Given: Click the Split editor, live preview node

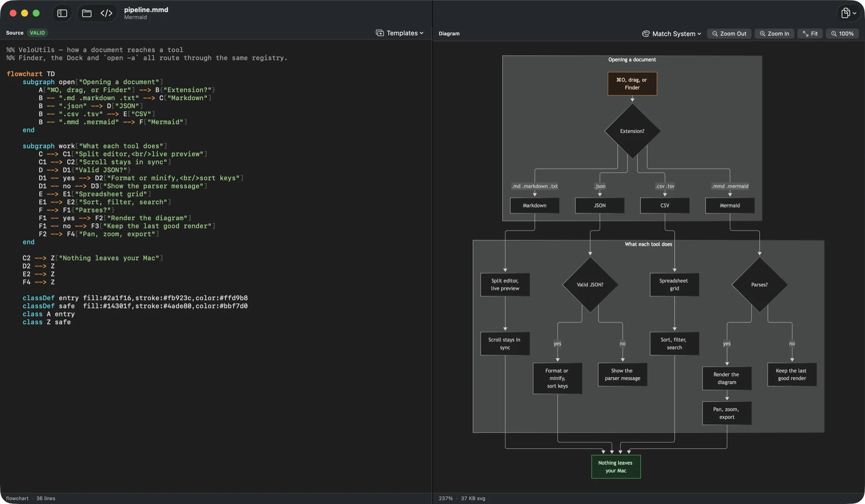Looking at the screenshot, I should tap(505, 285).
